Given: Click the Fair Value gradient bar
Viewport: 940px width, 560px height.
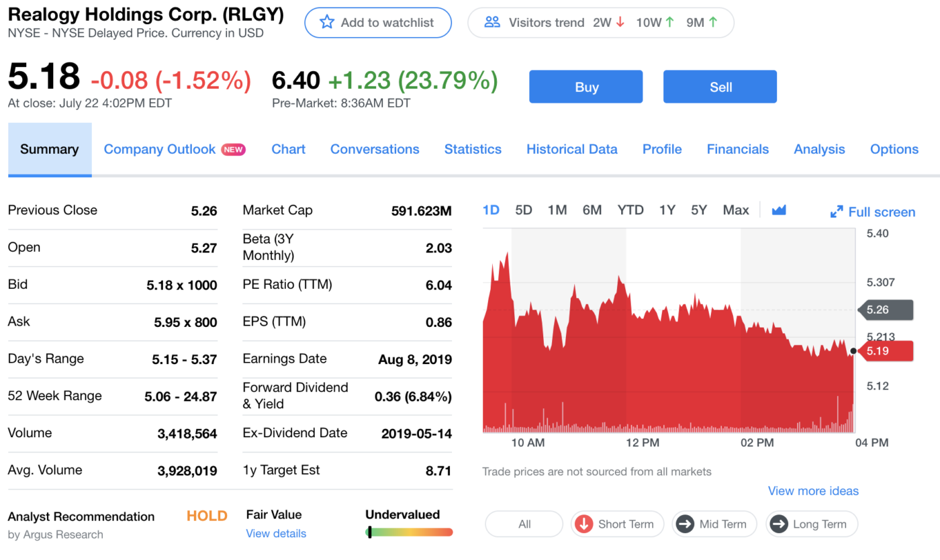Looking at the screenshot, I should coord(410,532).
